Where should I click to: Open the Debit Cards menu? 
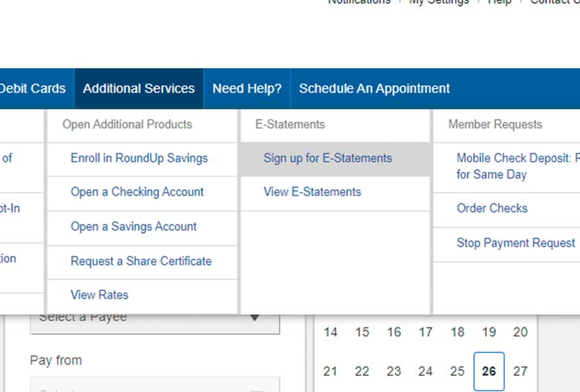pyautogui.click(x=32, y=89)
